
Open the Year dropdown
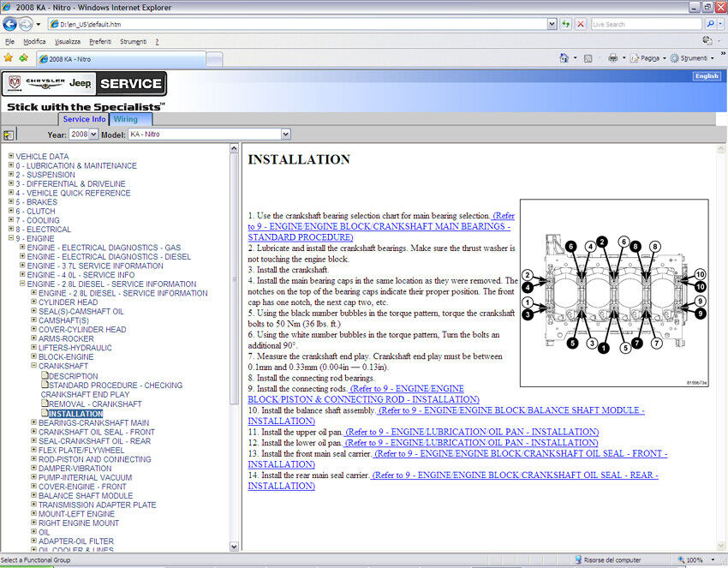(x=84, y=135)
